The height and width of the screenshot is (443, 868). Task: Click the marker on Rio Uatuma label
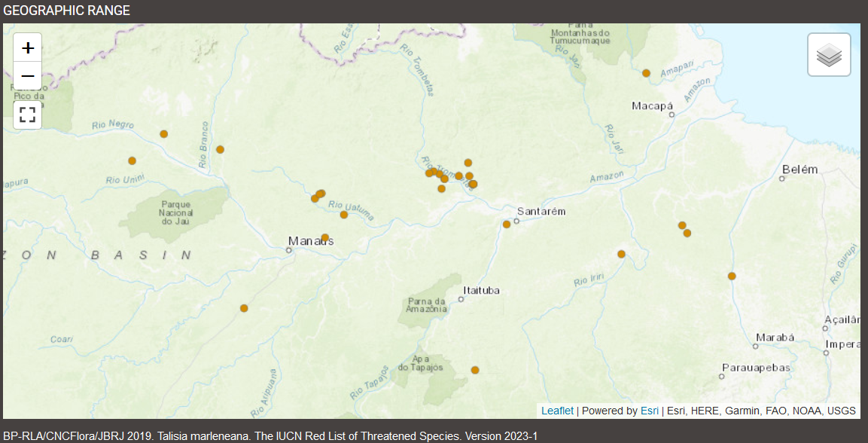344,215
